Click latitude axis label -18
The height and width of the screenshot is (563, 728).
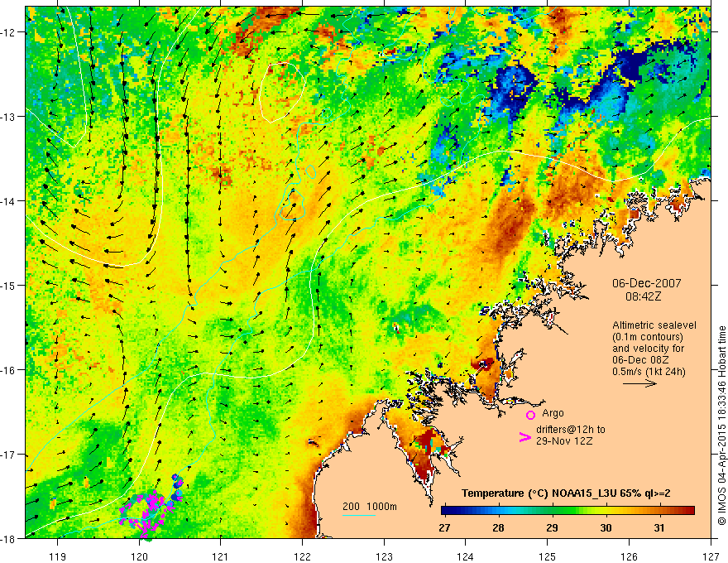point(8,539)
